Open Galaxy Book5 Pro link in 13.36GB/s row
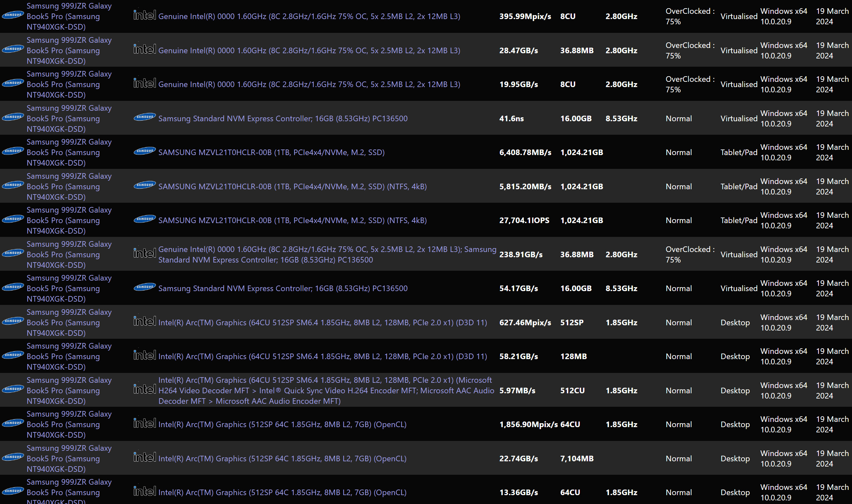The height and width of the screenshot is (504, 852). [x=63, y=493]
